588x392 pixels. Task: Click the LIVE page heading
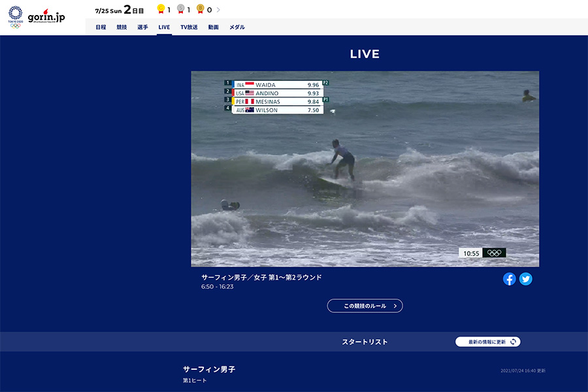(x=365, y=54)
